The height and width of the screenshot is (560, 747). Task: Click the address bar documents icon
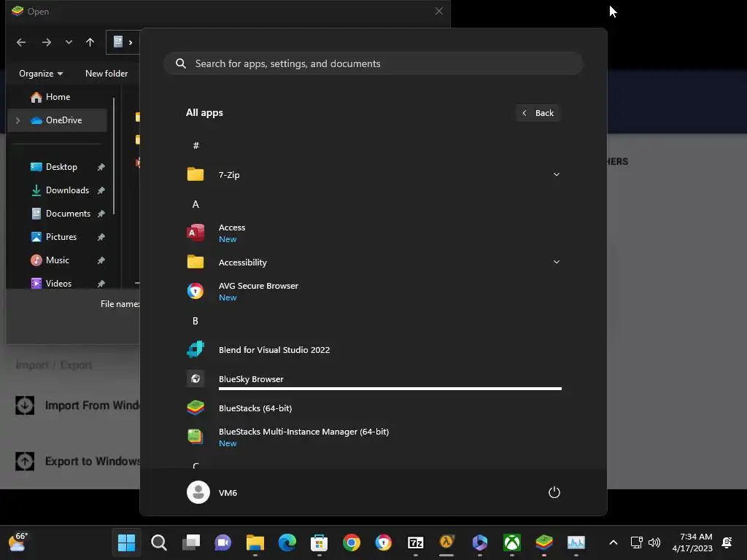117,42
